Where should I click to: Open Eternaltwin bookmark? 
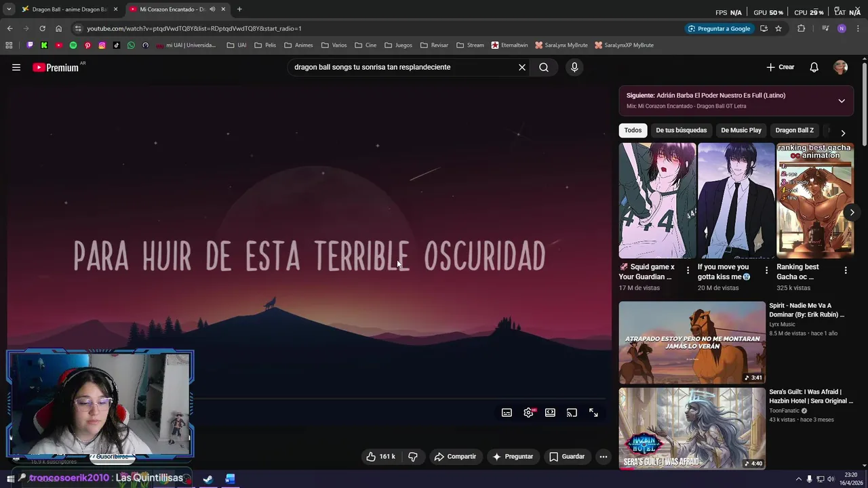[x=509, y=45]
